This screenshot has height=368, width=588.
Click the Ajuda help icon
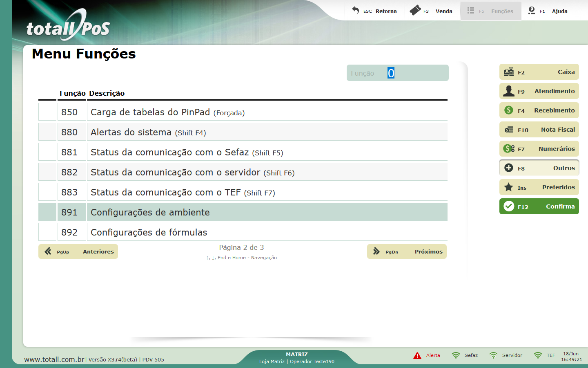[531, 11]
